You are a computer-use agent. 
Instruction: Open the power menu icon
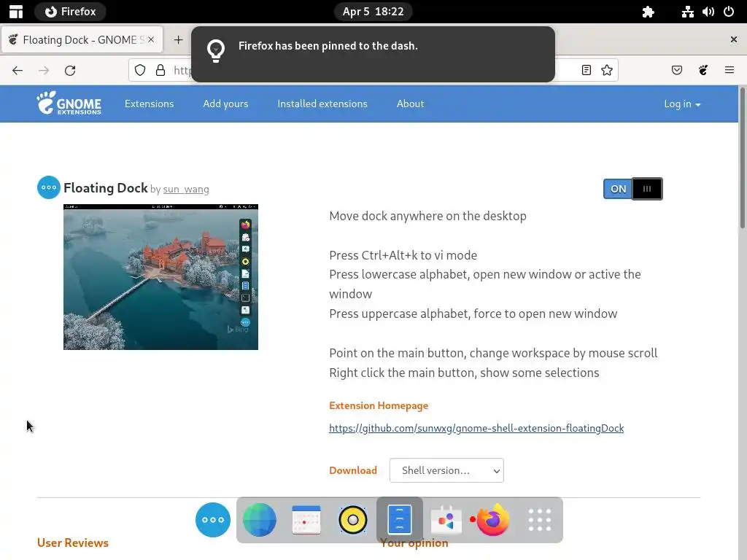(729, 12)
